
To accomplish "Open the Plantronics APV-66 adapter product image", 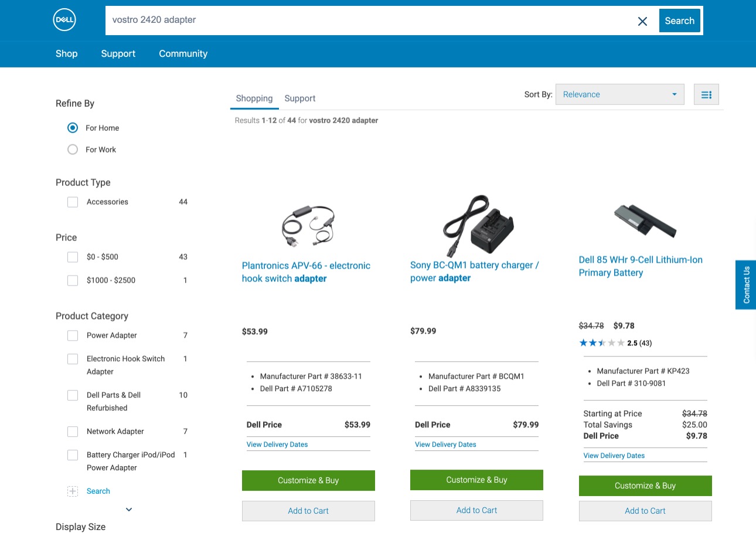I will pos(308,226).
